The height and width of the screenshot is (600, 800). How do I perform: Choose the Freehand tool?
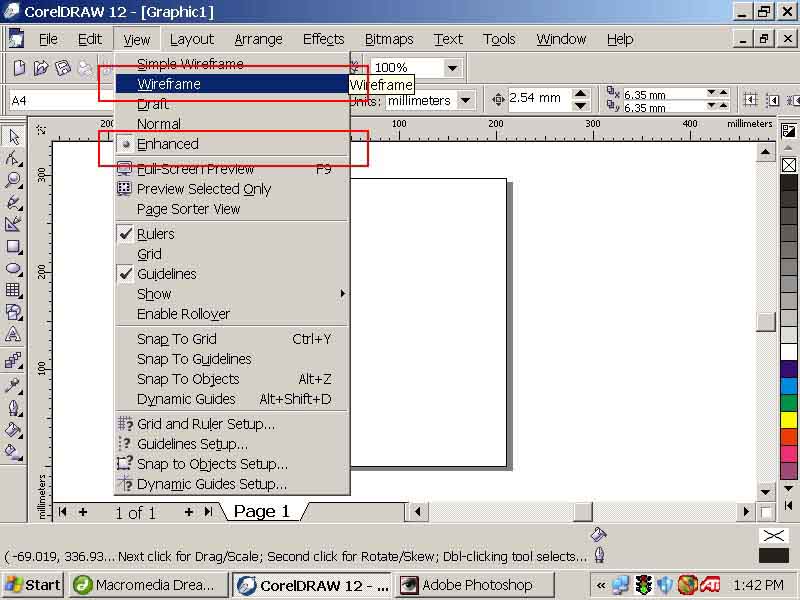(13, 202)
